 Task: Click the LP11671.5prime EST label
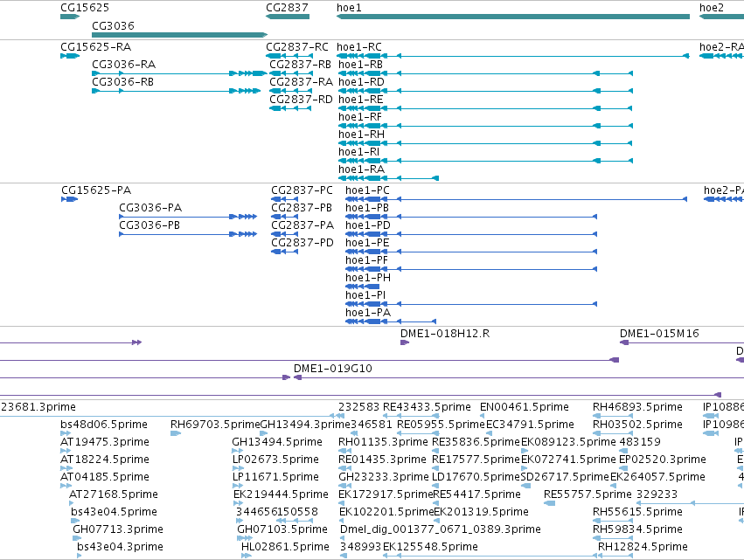275,477
